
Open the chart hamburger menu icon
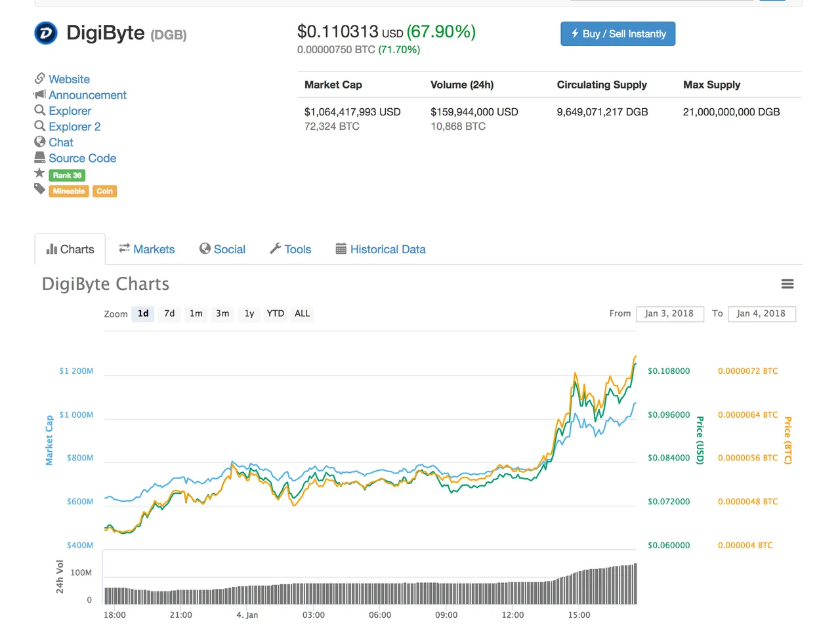tap(787, 284)
